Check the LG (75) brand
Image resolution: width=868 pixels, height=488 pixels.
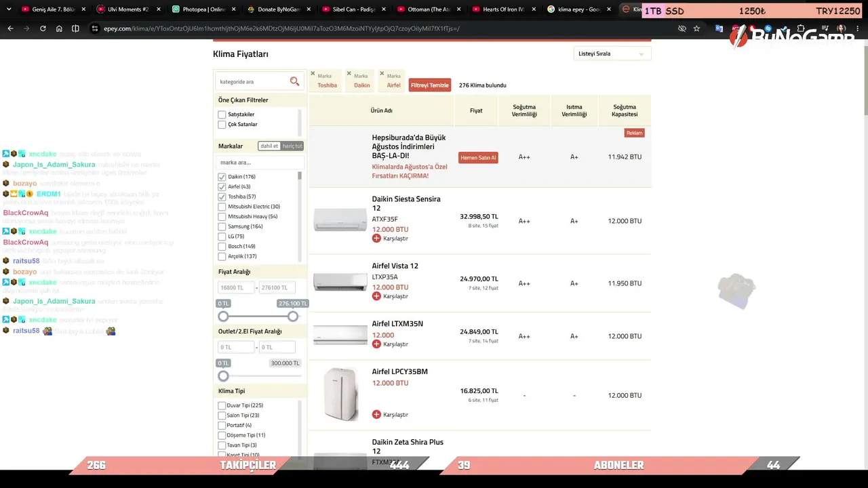click(222, 237)
